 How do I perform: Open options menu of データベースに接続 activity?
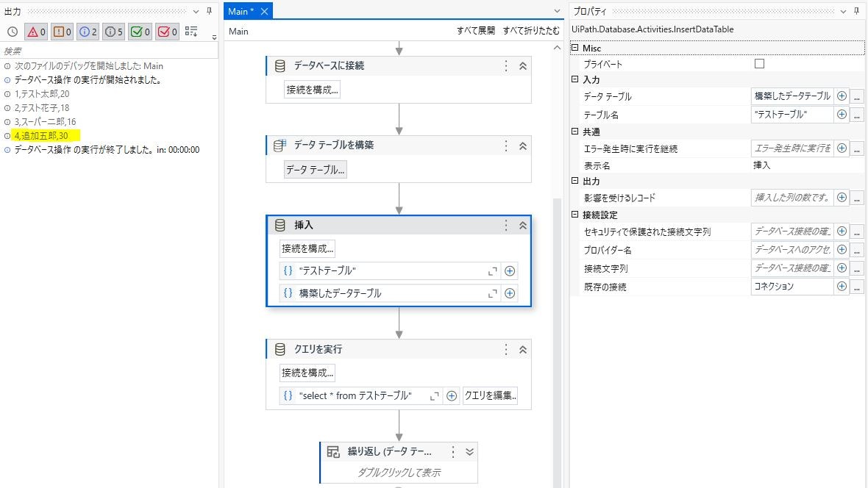(x=506, y=66)
